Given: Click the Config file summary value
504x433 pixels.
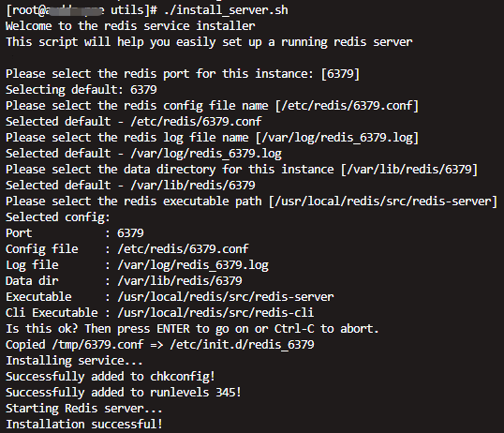Looking at the screenshot, I should point(183,249).
